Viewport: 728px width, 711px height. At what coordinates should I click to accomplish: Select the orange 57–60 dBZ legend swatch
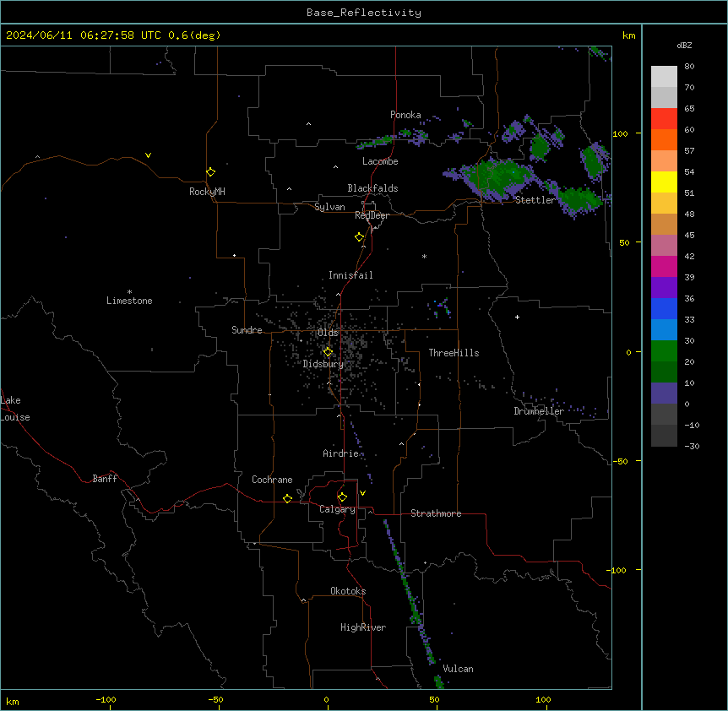tap(664, 139)
